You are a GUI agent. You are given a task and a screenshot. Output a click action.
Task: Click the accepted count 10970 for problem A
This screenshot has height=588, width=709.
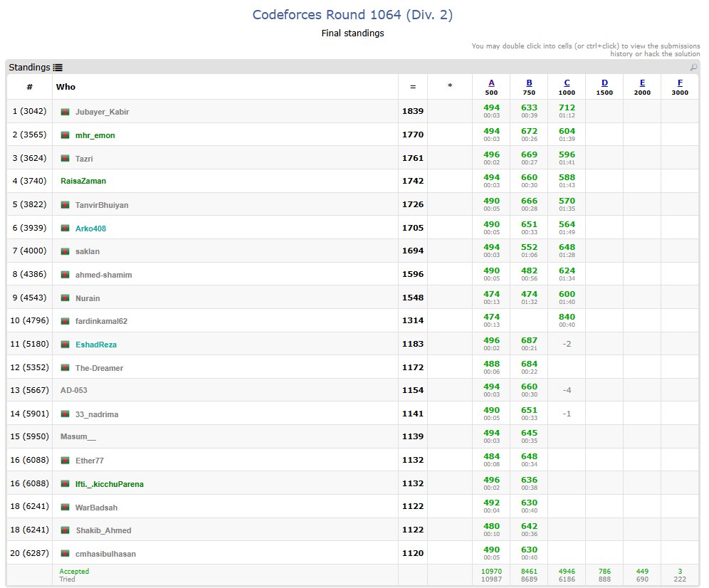click(491, 572)
